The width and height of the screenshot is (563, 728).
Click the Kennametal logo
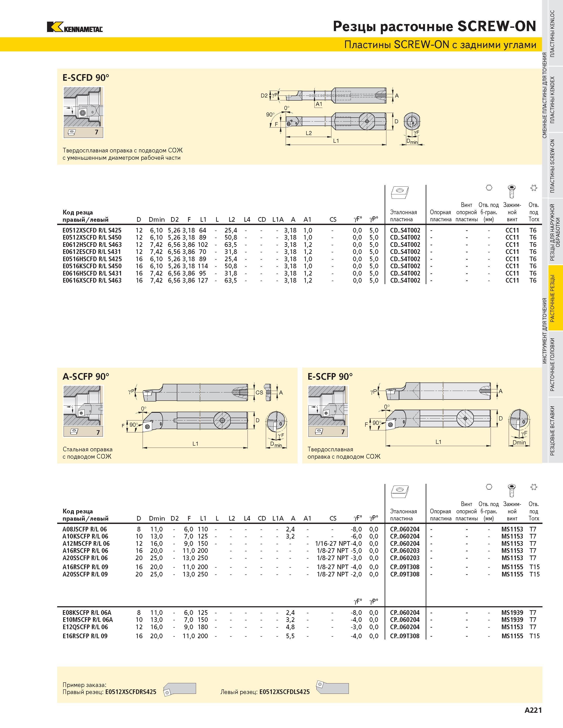75,27
